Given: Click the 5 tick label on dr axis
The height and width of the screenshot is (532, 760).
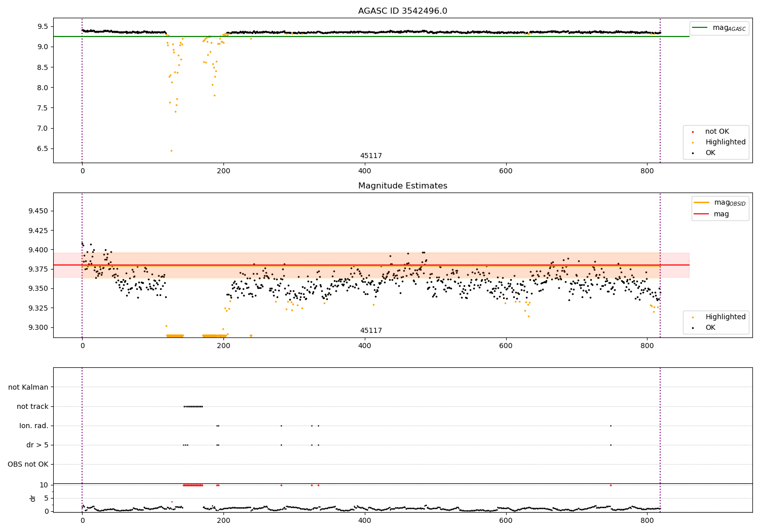Looking at the screenshot, I should coord(46,498).
